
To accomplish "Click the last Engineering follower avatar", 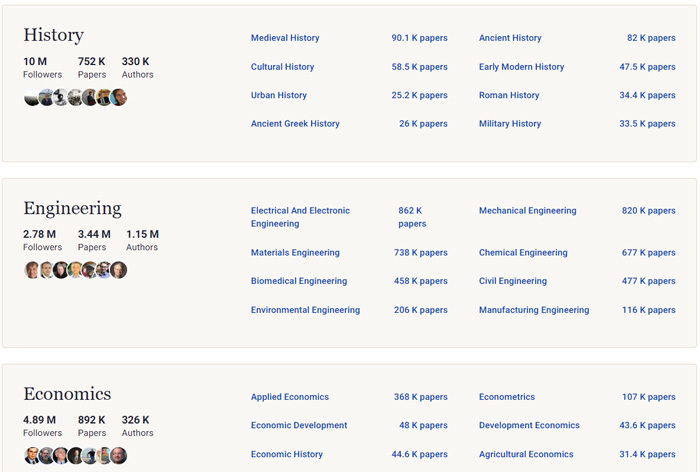I will pyautogui.click(x=119, y=270).
